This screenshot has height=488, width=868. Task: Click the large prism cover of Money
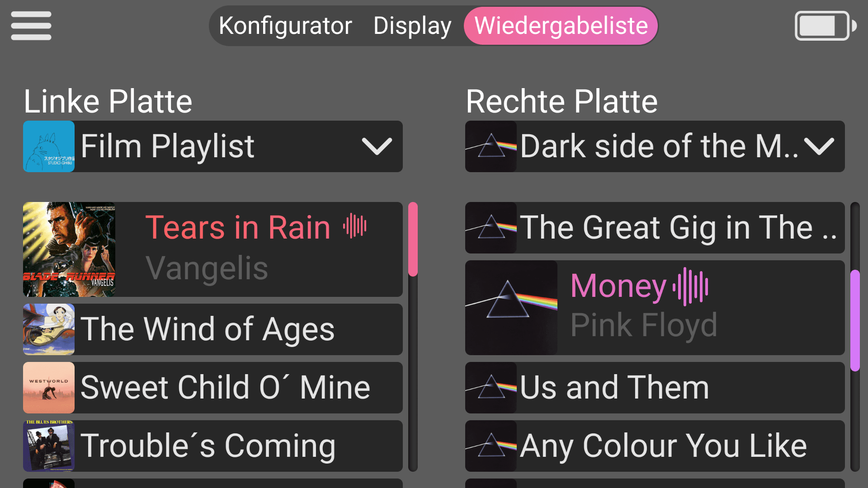click(x=511, y=308)
